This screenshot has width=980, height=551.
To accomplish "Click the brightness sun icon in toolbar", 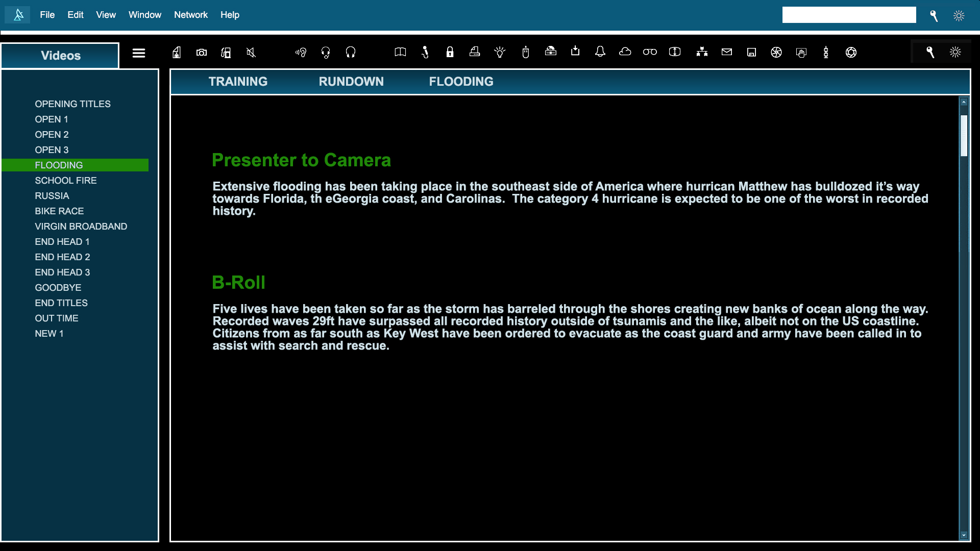I will pyautogui.click(x=955, y=52).
